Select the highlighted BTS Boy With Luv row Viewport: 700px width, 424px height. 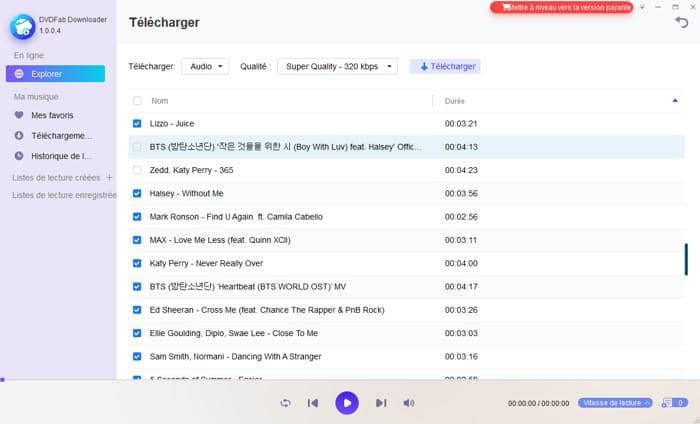[406, 147]
